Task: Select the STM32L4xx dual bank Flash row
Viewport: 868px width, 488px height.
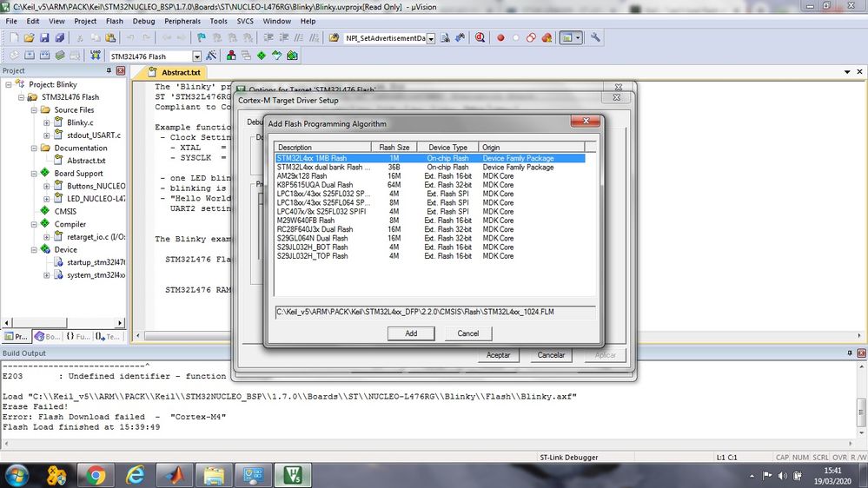Action: click(430, 167)
